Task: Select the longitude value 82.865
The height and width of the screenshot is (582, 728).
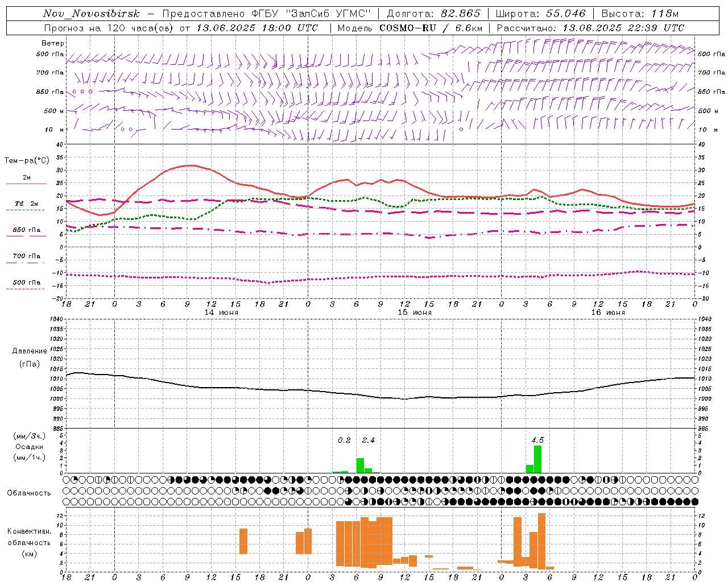Action: pyautogui.click(x=461, y=14)
